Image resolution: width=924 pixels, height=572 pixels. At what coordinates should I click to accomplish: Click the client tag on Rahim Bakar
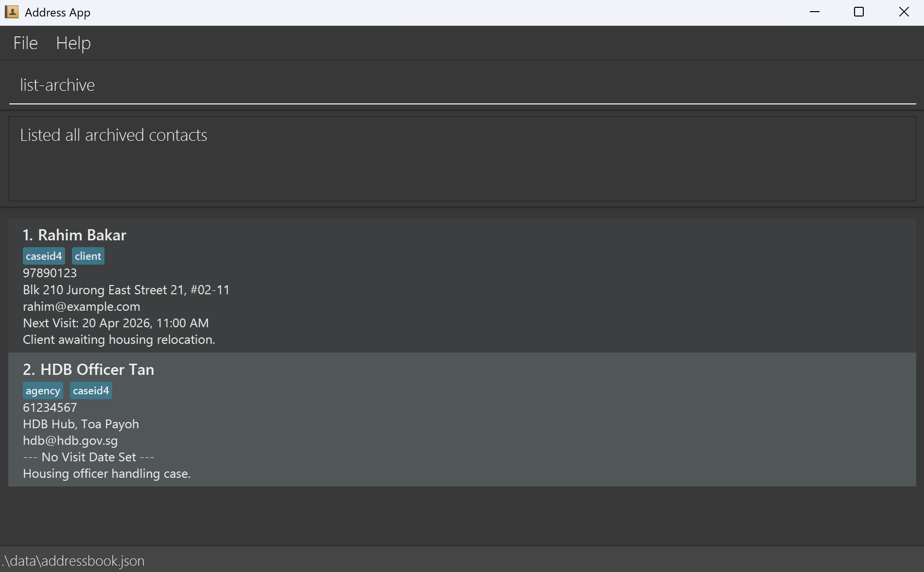(88, 256)
